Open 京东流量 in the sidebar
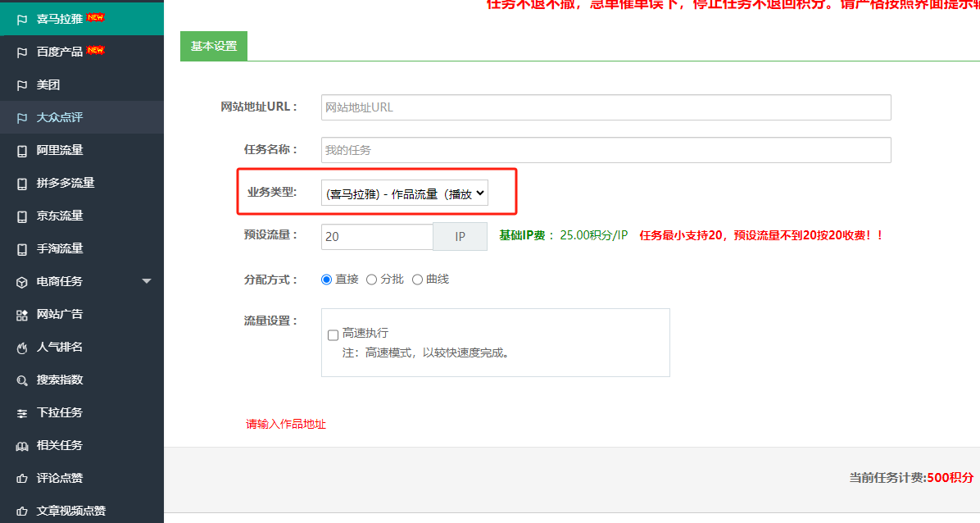This screenshot has height=523, width=980. pos(82,216)
